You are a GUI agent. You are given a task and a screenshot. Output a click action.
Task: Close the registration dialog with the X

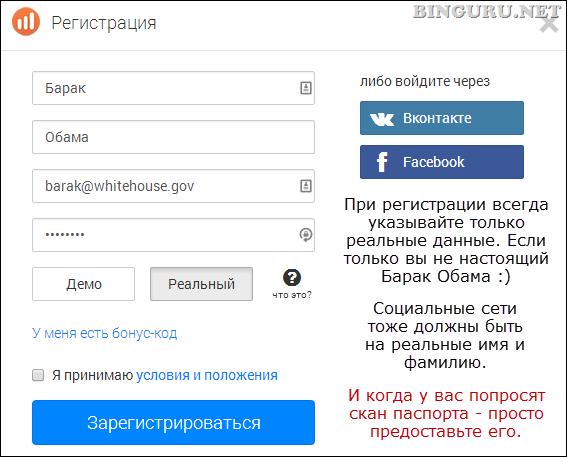point(549,25)
